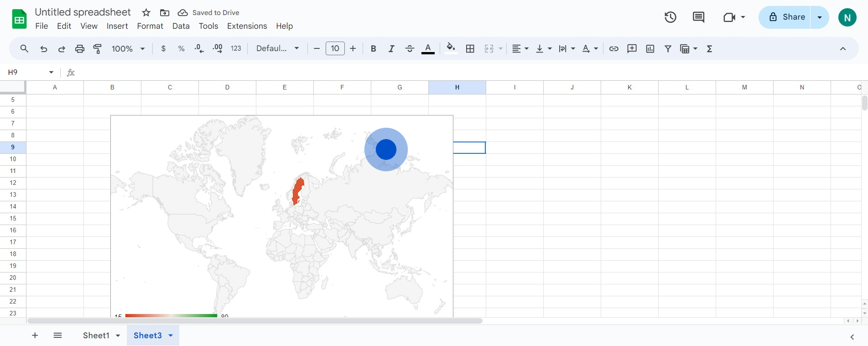Open the Format menu
The height and width of the screenshot is (346, 868).
pos(150,26)
